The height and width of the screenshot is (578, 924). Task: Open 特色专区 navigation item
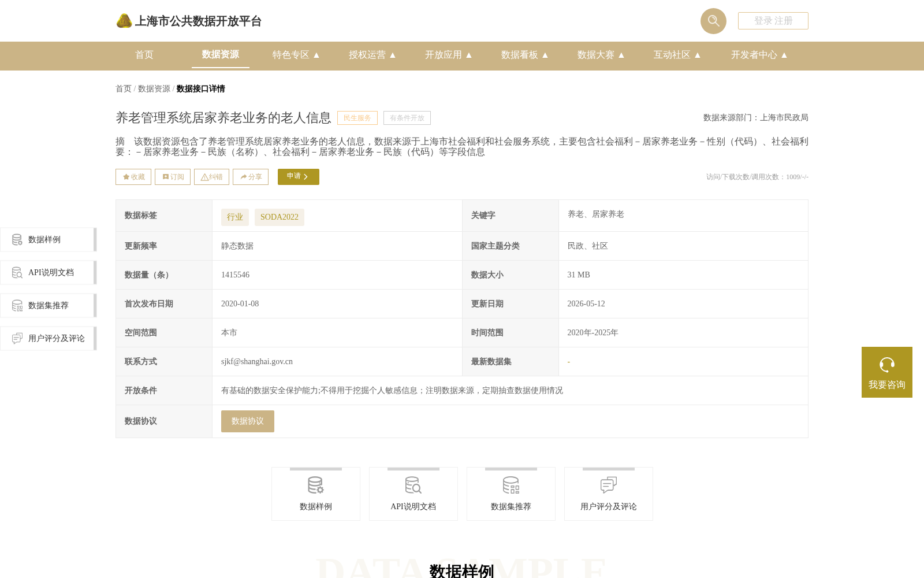click(291, 55)
